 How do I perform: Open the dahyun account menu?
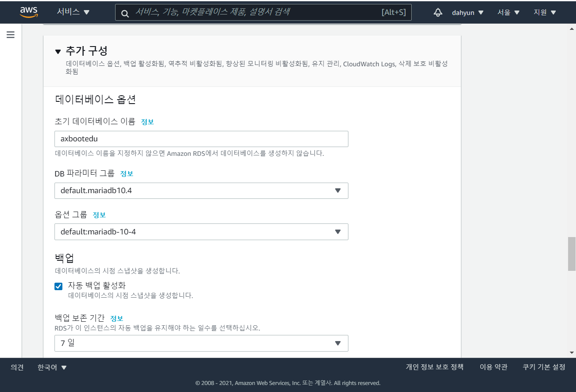point(468,13)
